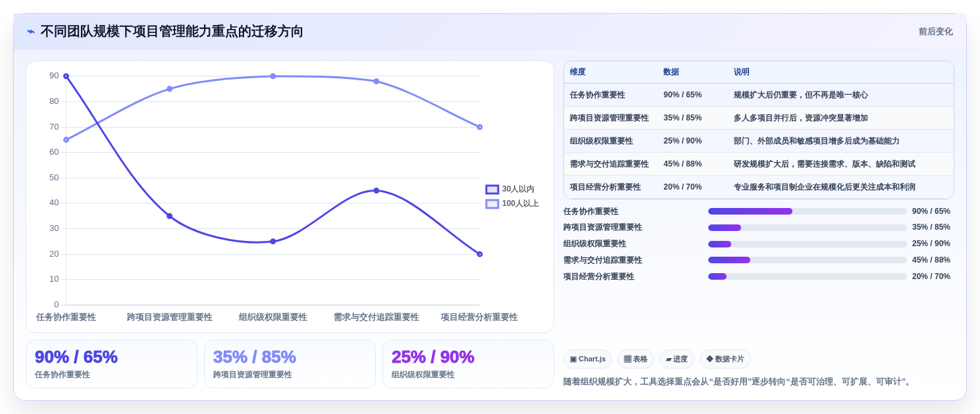Click the lightning icon beside the title

click(31, 32)
